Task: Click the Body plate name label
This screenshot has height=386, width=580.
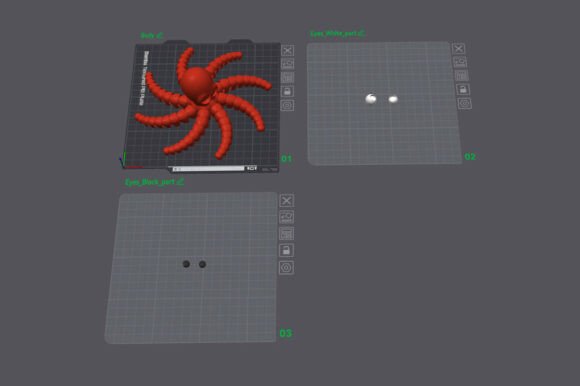Action: point(148,36)
